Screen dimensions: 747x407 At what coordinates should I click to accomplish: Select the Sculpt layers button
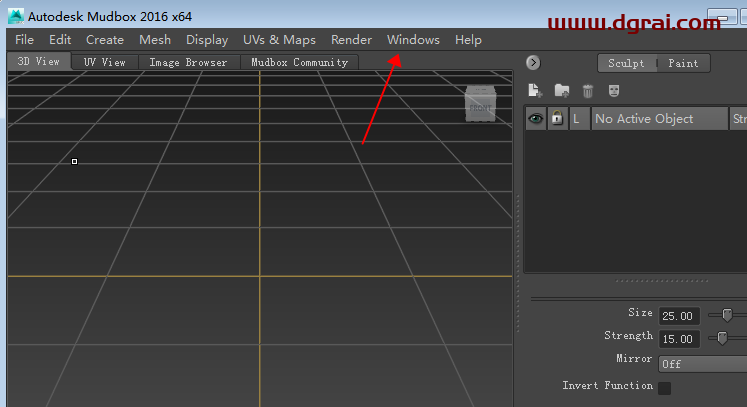pos(626,63)
